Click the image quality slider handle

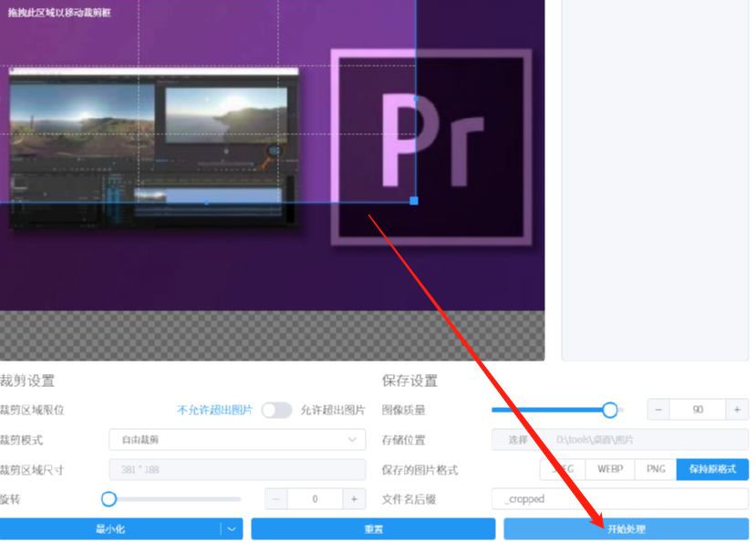point(610,410)
